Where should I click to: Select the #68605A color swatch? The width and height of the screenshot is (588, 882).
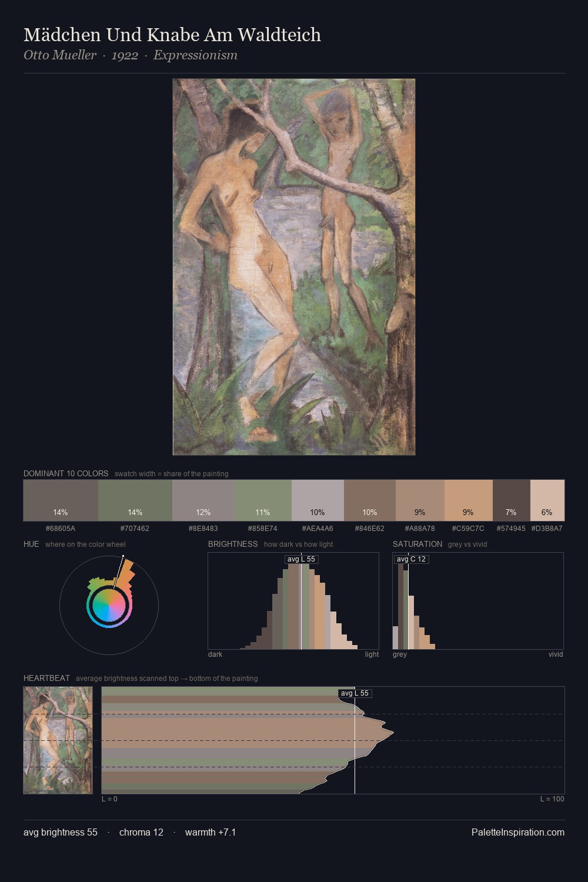coord(61,500)
